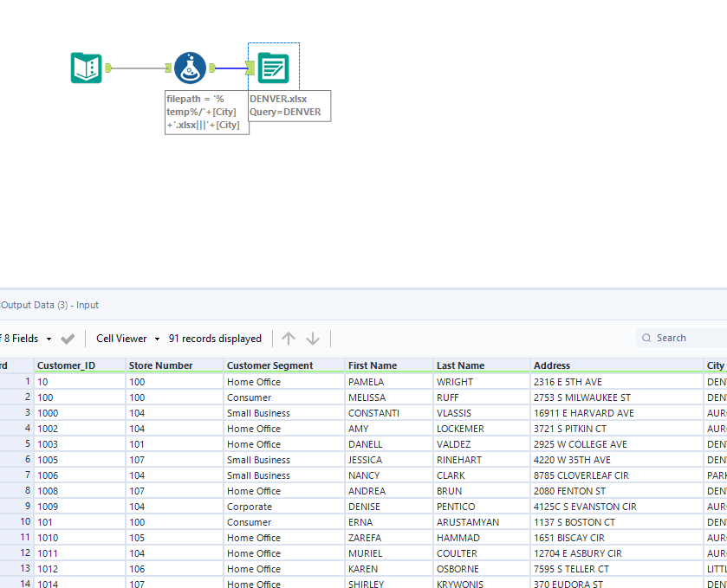The image size is (727, 588).
Task: Click the Input Data tool's output anchor
Action: (108, 68)
